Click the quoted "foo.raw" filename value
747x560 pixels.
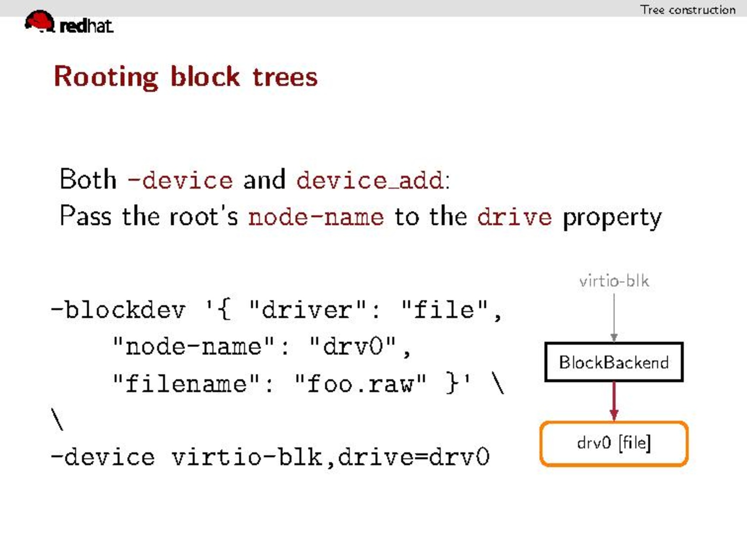360,384
